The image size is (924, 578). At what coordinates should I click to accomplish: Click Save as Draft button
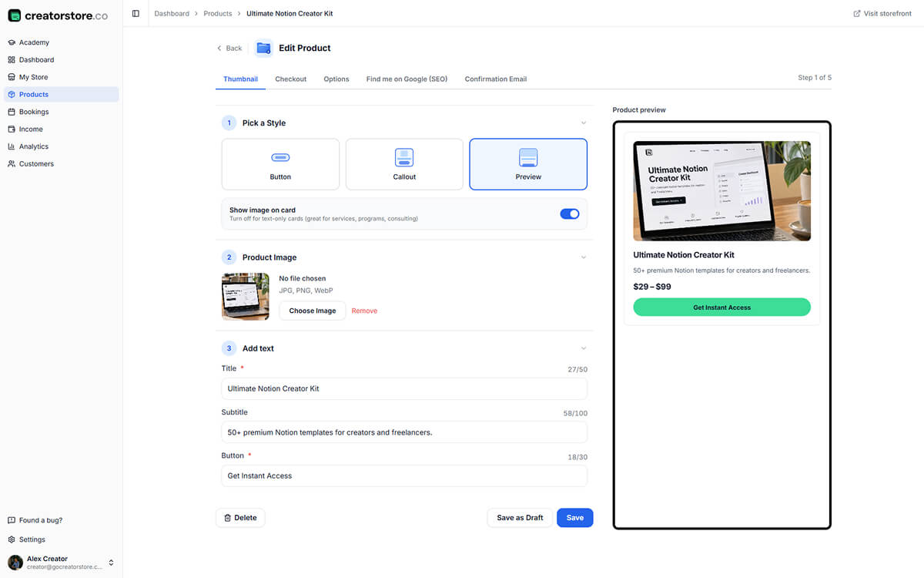pyautogui.click(x=520, y=518)
